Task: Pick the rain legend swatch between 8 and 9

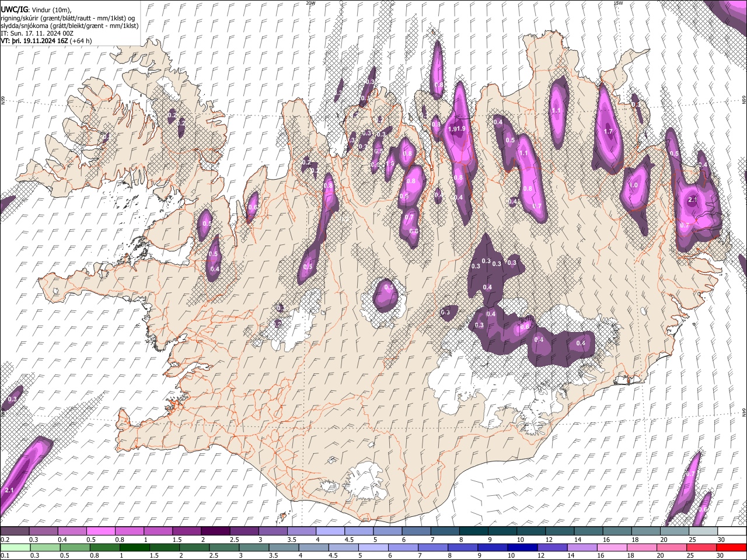Action: [463, 547]
